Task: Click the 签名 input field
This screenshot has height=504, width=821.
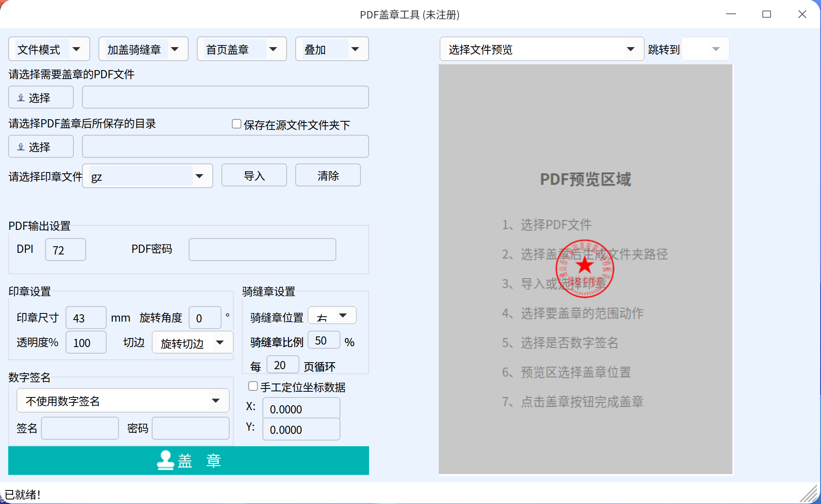Action: [x=80, y=428]
